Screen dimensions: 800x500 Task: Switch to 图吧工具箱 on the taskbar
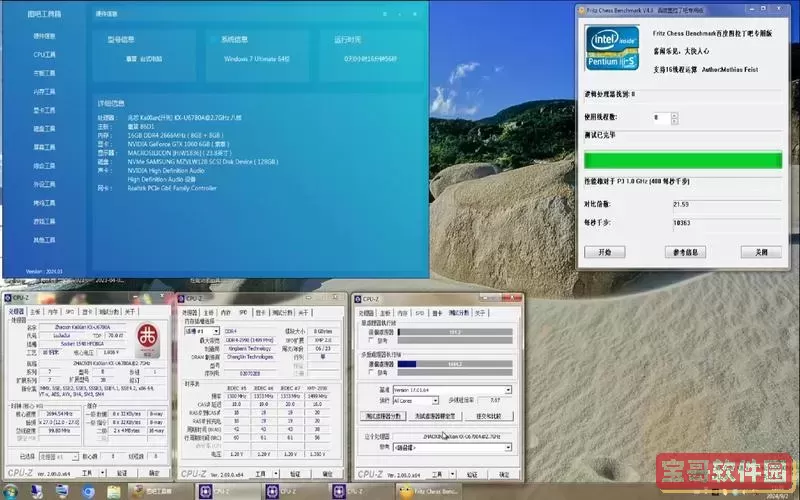click(x=159, y=491)
